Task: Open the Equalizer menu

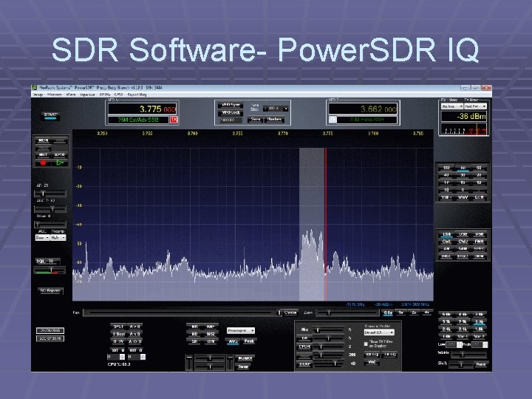Action: click(x=87, y=95)
